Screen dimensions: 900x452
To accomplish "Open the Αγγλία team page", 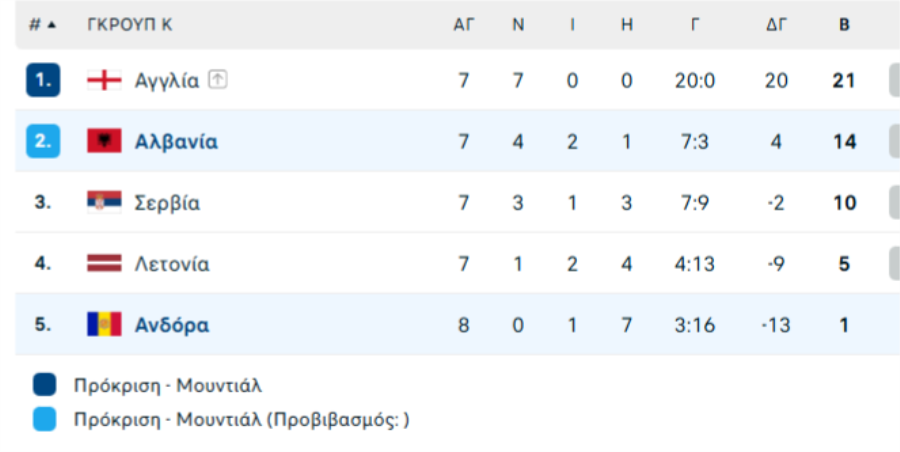I will tap(167, 80).
